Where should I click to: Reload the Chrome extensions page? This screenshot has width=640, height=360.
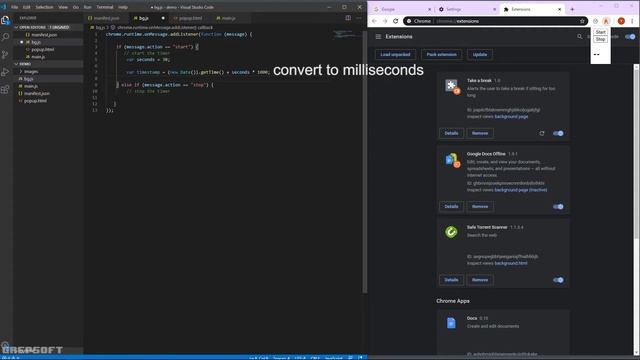tap(396, 21)
